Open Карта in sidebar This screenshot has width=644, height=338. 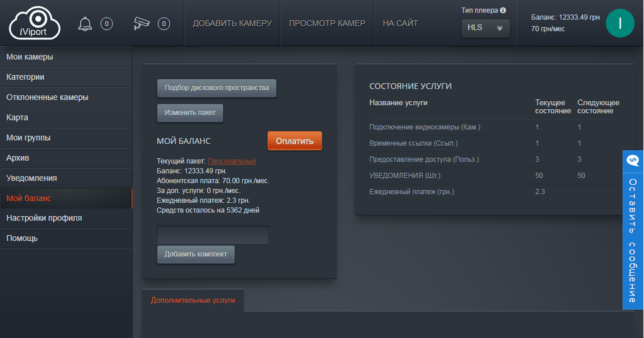coord(66,117)
